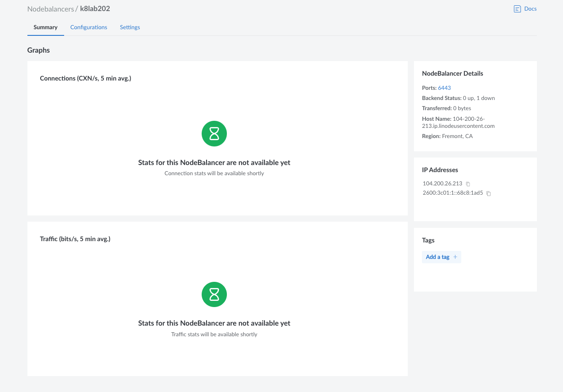Open port 6443 link
This screenshot has width=563, height=392.
coord(444,88)
